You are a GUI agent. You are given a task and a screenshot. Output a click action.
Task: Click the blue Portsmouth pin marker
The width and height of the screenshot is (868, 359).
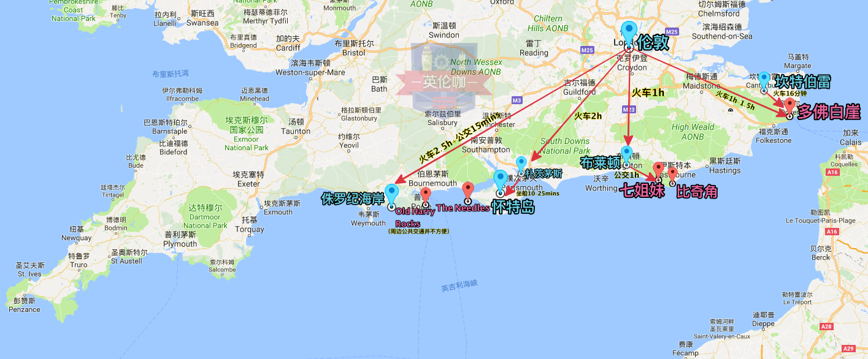[521, 164]
